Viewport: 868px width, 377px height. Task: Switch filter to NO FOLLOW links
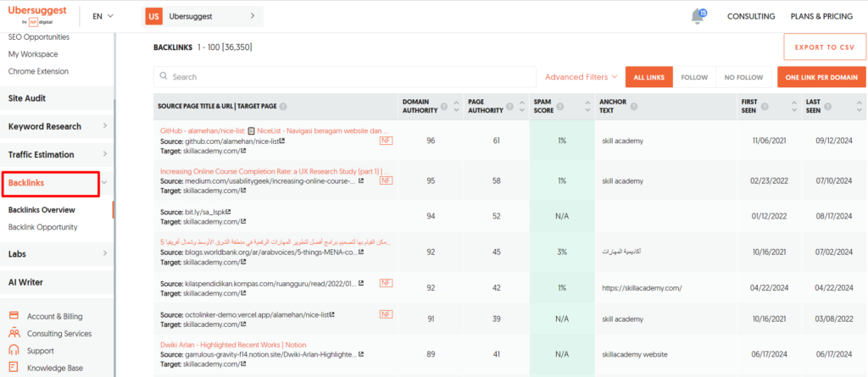pyautogui.click(x=743, y=77)
